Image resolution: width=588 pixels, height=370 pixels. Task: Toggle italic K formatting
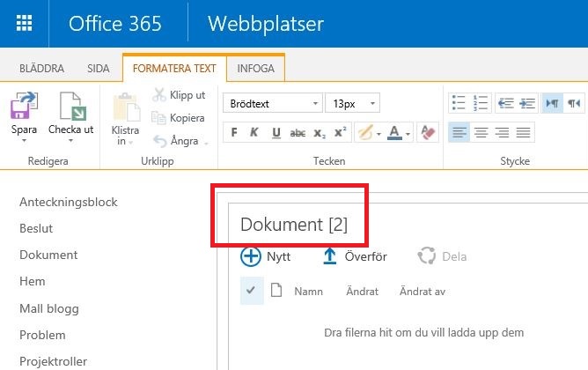254,132
